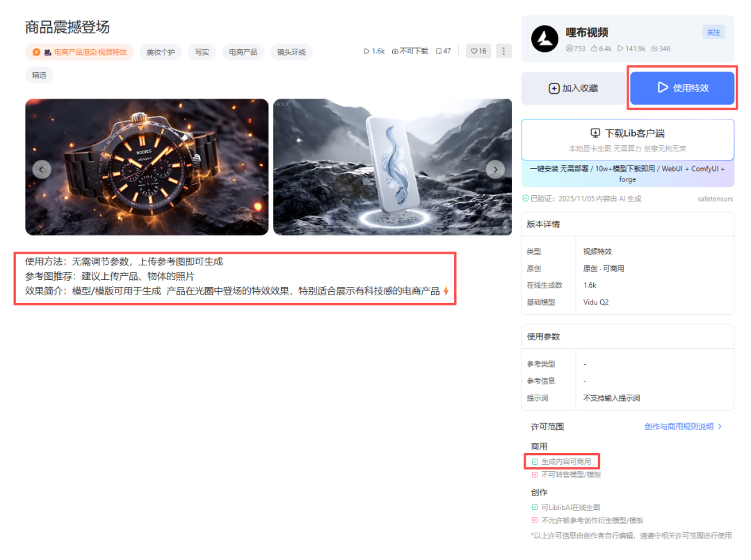Click the left carousel arrow on the watch image
The image size is (751, 560).
[41, 169]
